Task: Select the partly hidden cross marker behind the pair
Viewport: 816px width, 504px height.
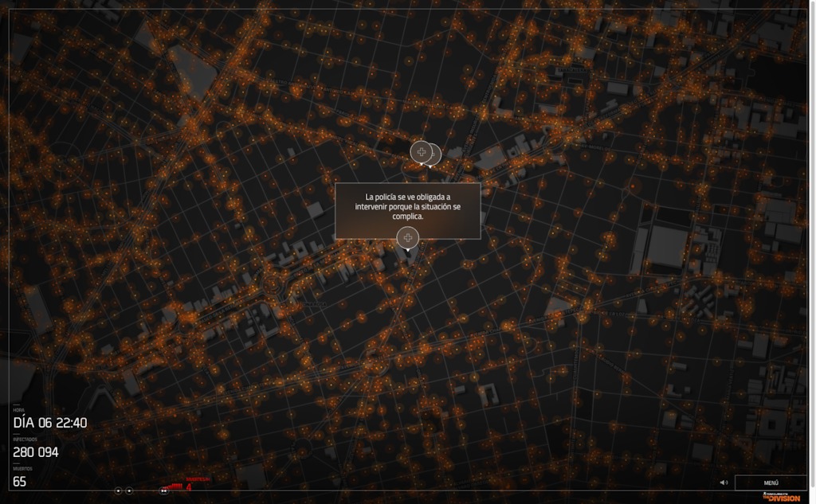Action: pyautogui.click(x=437, y=154)
